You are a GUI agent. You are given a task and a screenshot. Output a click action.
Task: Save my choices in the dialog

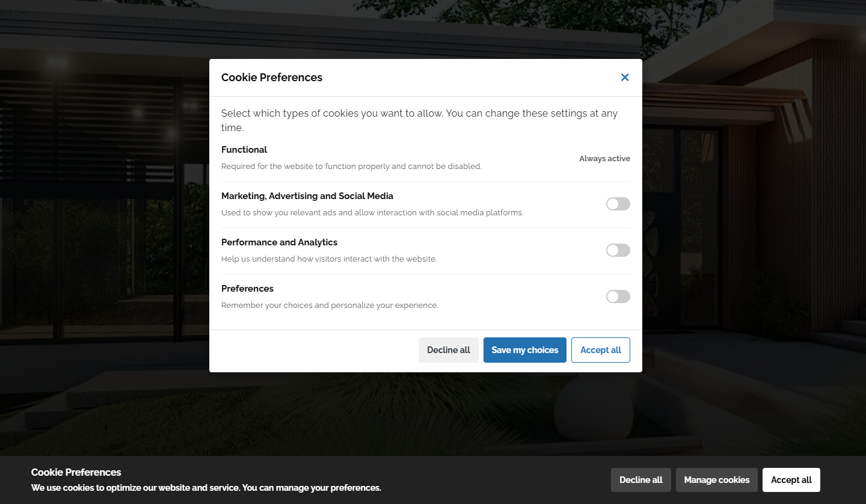[525, 350]
